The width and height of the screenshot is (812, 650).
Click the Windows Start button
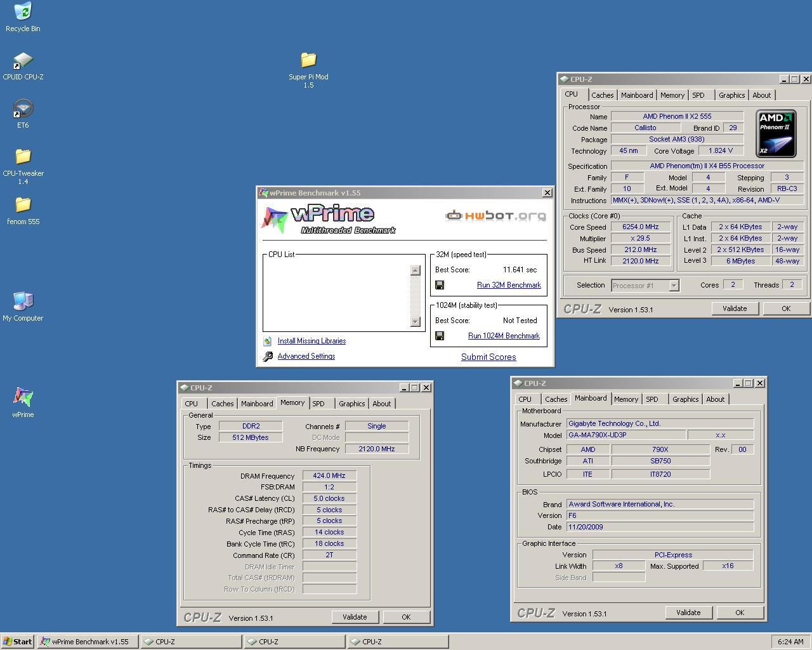[x=18, y=642]
